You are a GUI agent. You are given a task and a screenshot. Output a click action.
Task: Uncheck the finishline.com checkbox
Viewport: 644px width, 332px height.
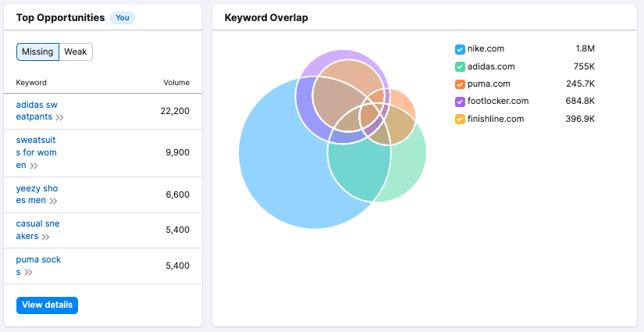[x=460, y=120]
